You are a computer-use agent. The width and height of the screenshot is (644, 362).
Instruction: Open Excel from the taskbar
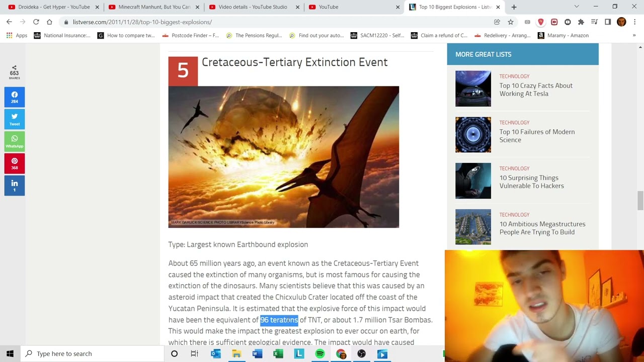tap(278, 354)
